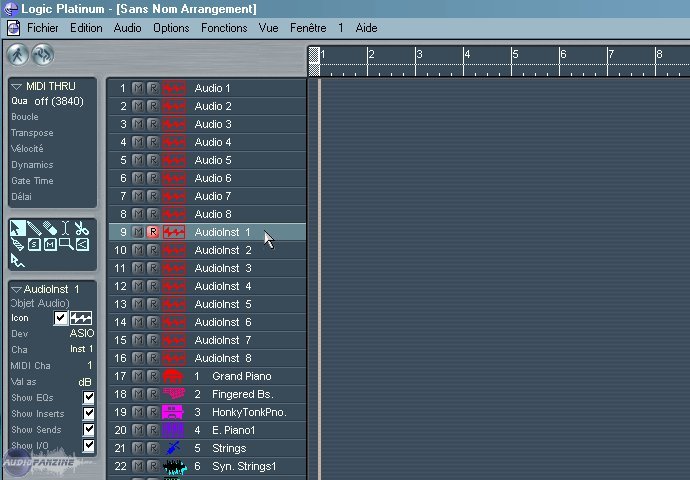Click the chain Link button beside Catch
The height and width of the screenshot is (480, 690).
pyautogui.click(x=43, y=55)
